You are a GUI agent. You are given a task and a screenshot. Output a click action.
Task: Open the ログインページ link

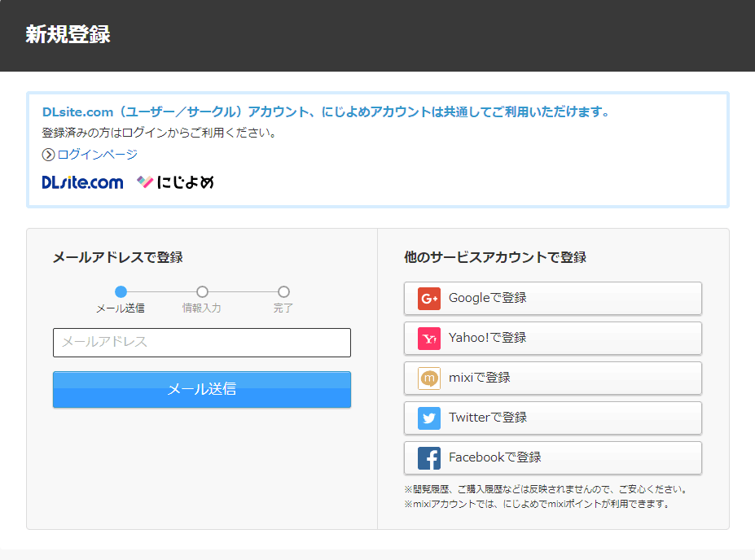(x=97, y=155)
